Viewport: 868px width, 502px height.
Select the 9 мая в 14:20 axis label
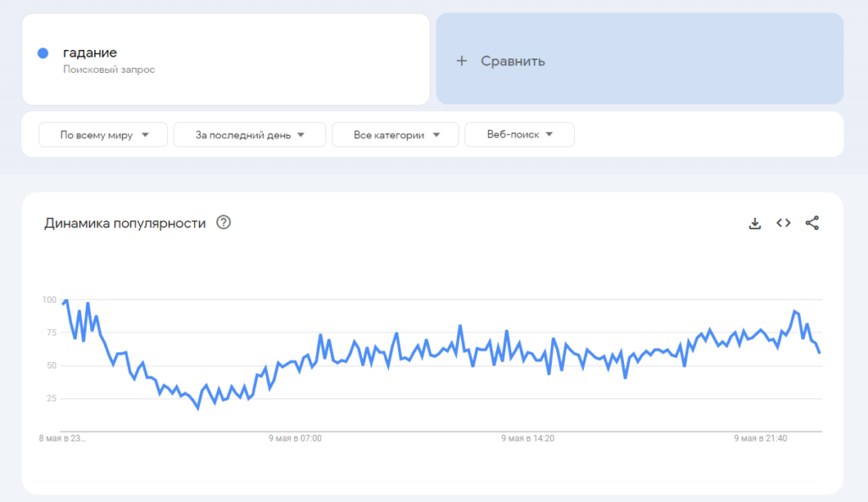[527, 438]
